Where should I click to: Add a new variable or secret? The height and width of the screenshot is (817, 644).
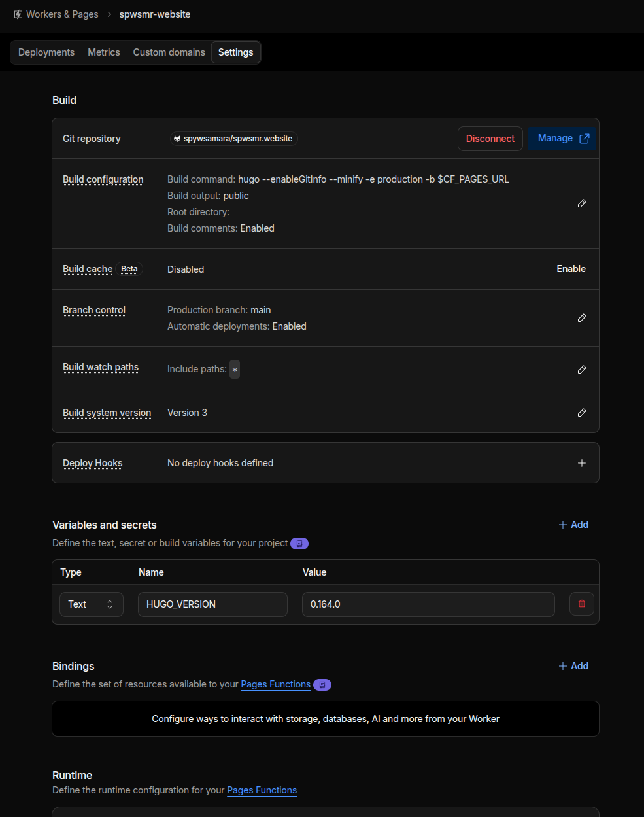pos(573,525)
